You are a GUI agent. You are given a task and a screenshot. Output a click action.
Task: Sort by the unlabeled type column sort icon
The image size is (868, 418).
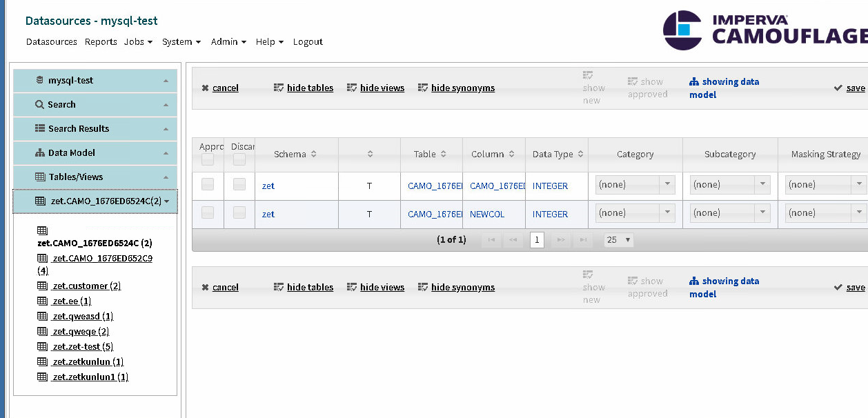click(x=370, y=154)
